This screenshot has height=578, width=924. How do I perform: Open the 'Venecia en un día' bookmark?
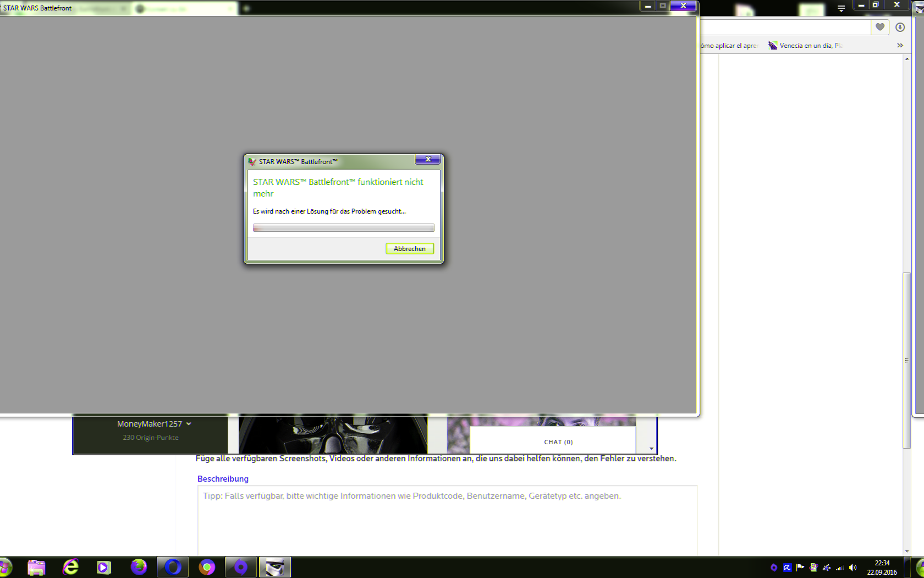(805, 46)
